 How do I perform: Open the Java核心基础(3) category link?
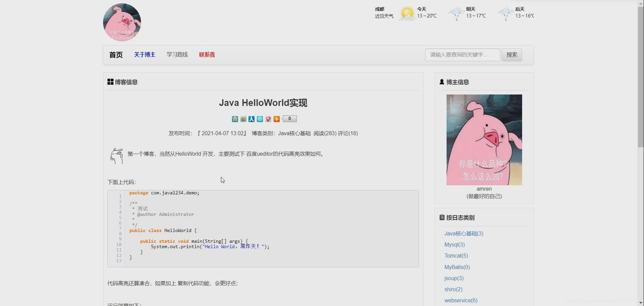[464, 233]
